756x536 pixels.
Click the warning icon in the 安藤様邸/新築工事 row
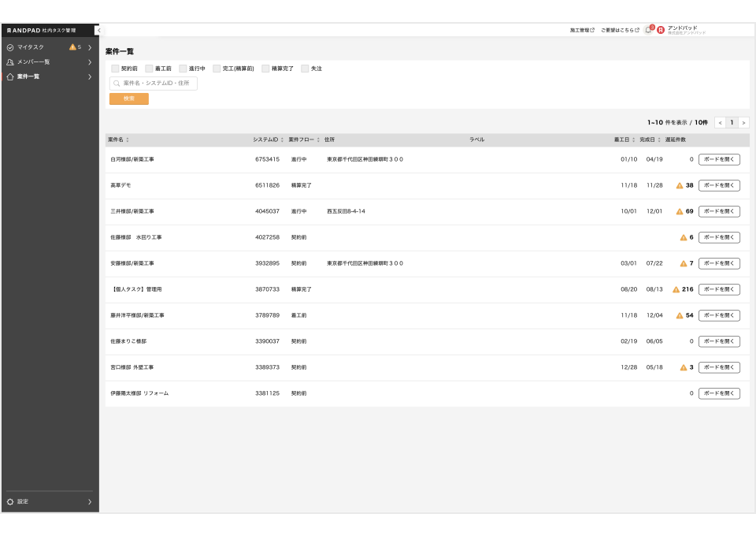pos(684,263)
